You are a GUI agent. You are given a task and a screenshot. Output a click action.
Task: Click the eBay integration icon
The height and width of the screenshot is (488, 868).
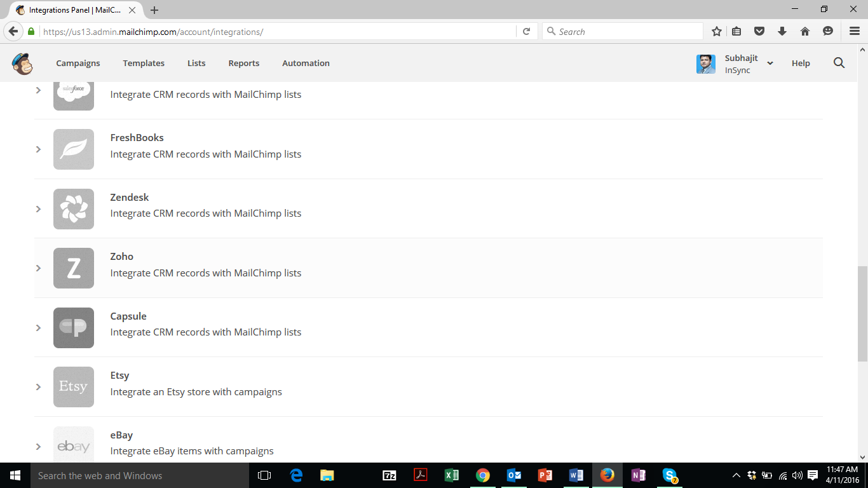click(x=74, y=444)
